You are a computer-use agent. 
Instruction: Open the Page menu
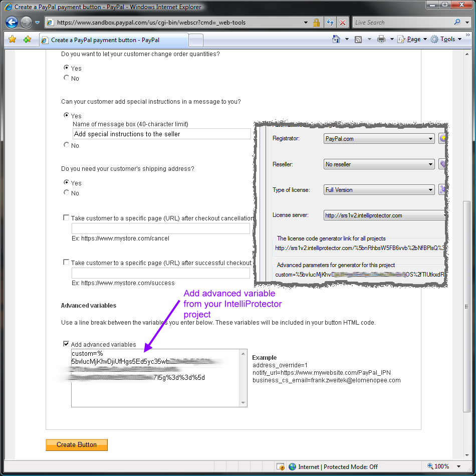412,39
